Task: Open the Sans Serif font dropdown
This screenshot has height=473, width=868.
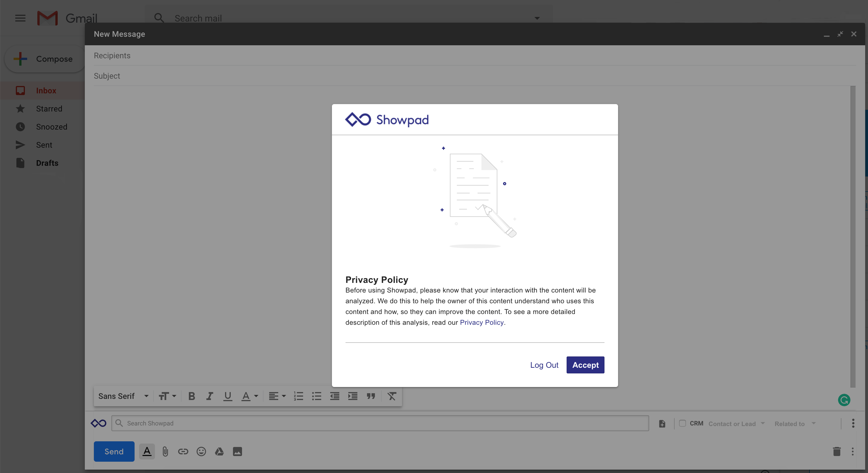Action: pyautogui.click(x=123, y=396)
